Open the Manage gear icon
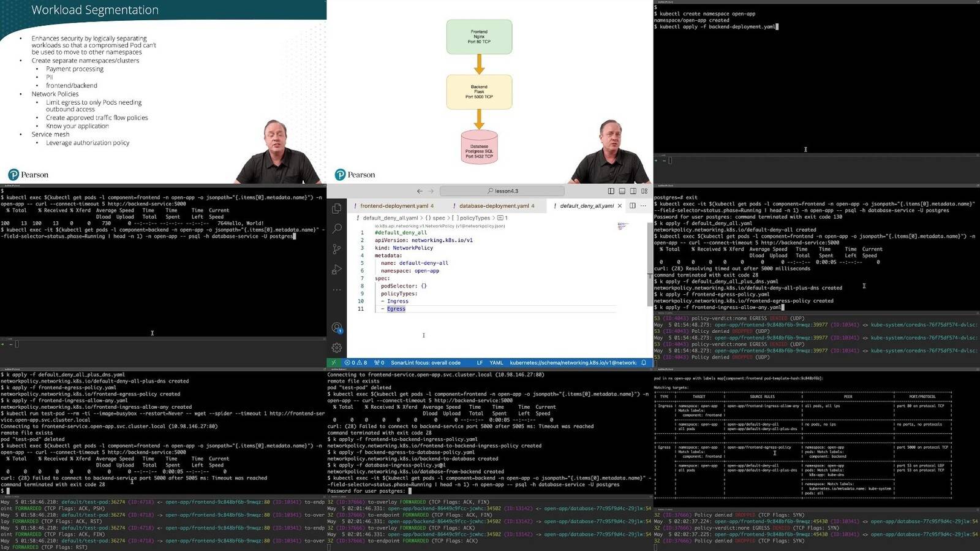 pos(337,348)
